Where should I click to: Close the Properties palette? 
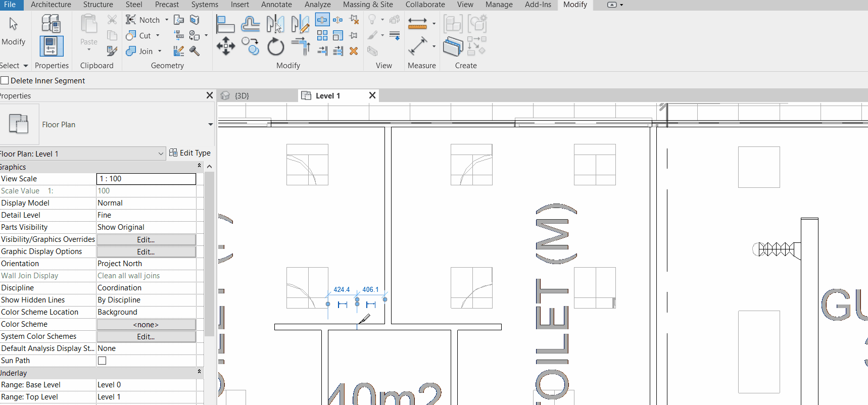click(x=210, y=95)
